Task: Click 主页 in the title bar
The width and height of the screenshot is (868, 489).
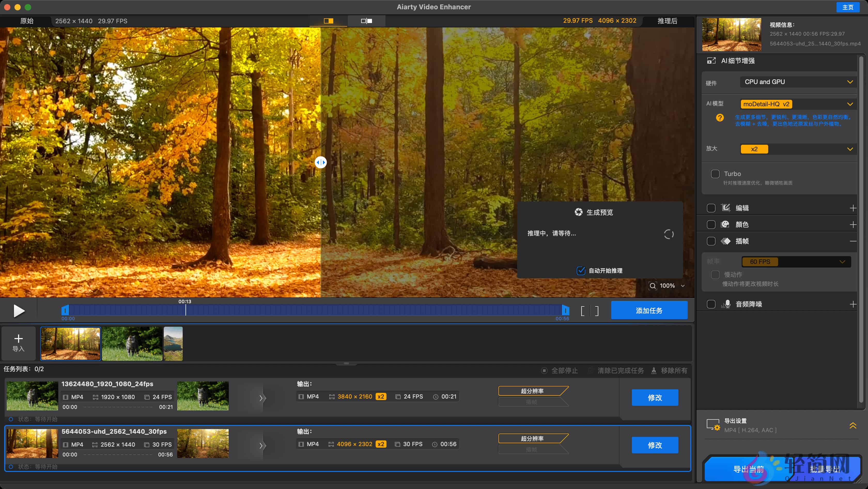Action: pyautogui.click(x=848, y=7)
